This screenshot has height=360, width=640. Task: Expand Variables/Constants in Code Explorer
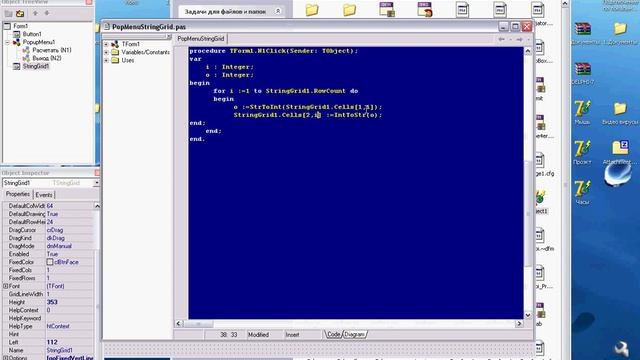tap(106, 52)
